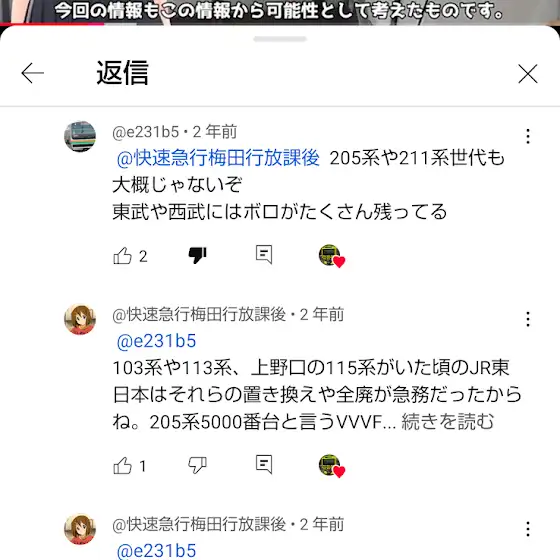Toggle the filled dislike on first comment
The height and width of the screenshot is (560, 560).
[x=198, y=256]
